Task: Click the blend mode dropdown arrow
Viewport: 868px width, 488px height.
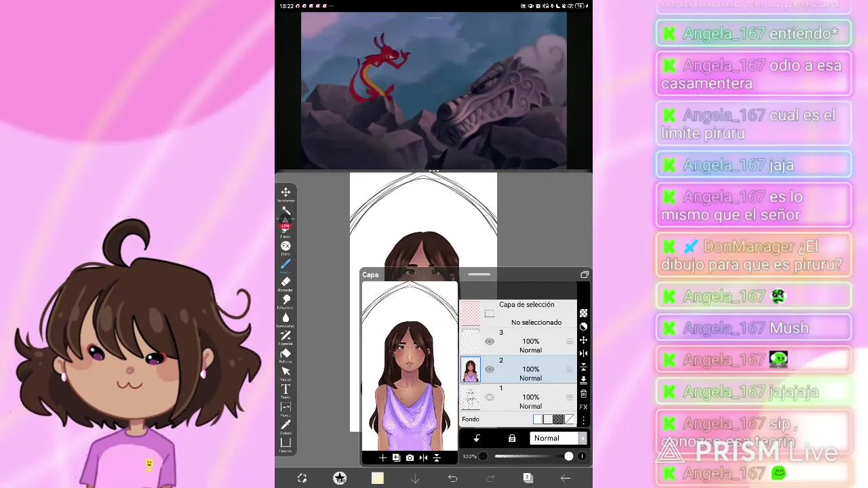Action: pyautogui.click(x=583, y=439)
